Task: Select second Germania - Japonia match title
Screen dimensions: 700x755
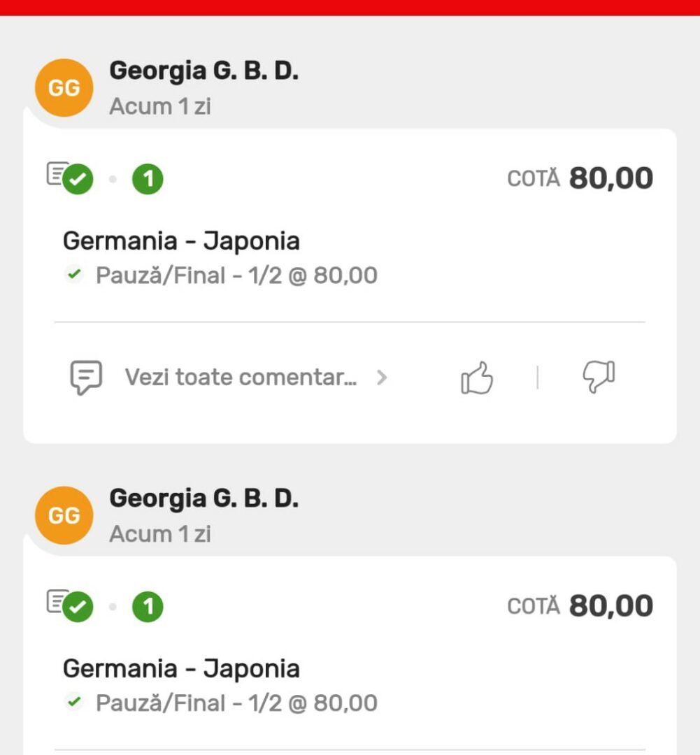Action: click(x=181, y=668)
